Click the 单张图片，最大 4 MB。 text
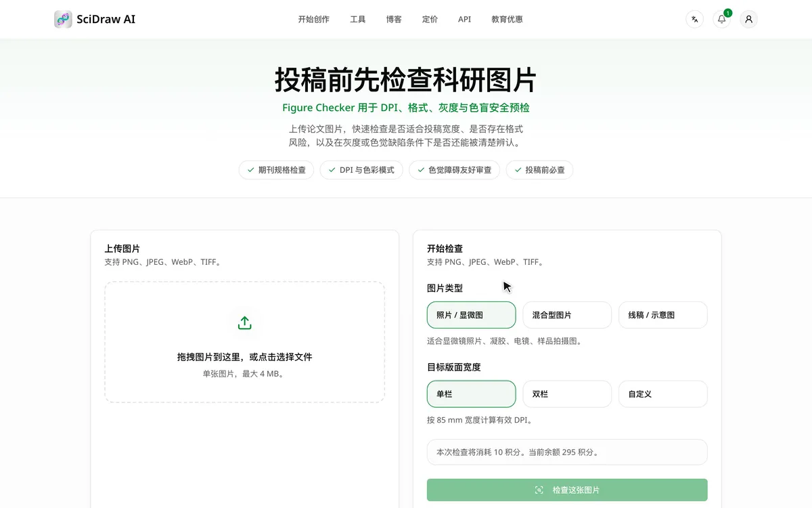 click(245, 374)
